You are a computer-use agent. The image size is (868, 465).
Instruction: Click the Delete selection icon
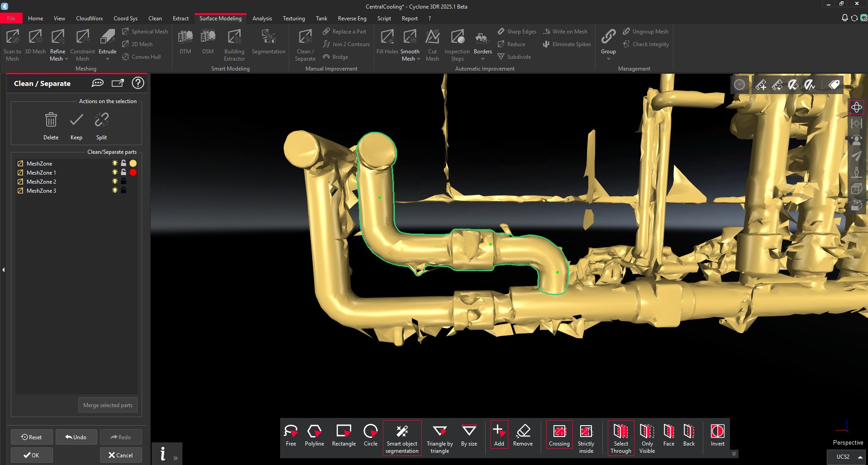(x=51, y=120)
